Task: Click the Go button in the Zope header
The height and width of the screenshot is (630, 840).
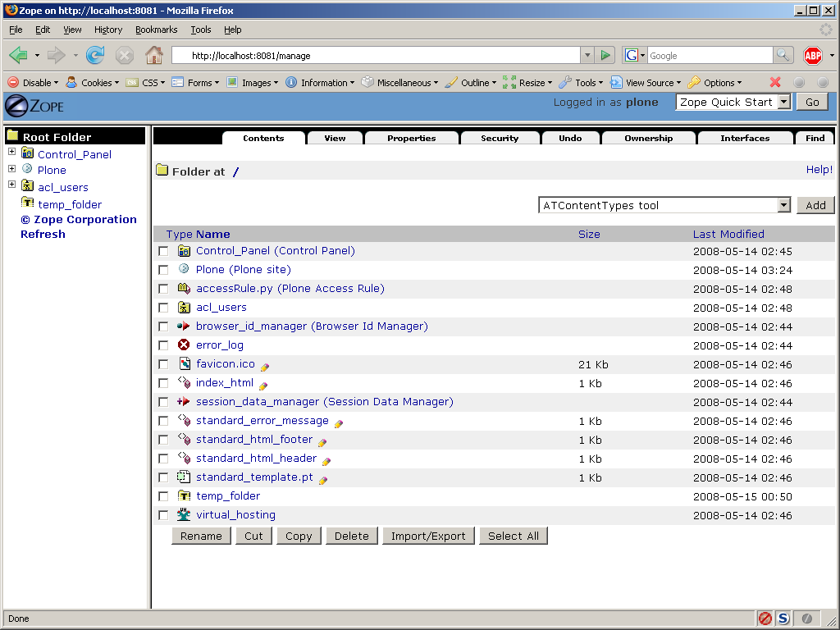Action: tap(812, 102)
